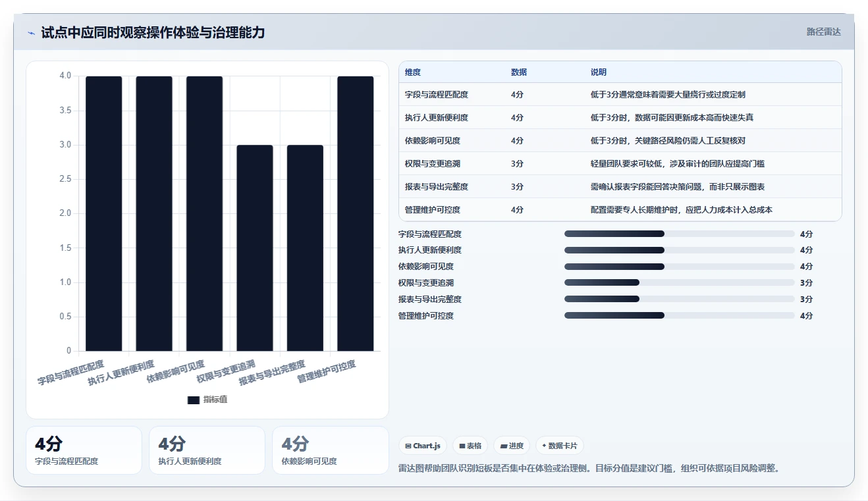Click the blue icon before the page title

(31, 33)
